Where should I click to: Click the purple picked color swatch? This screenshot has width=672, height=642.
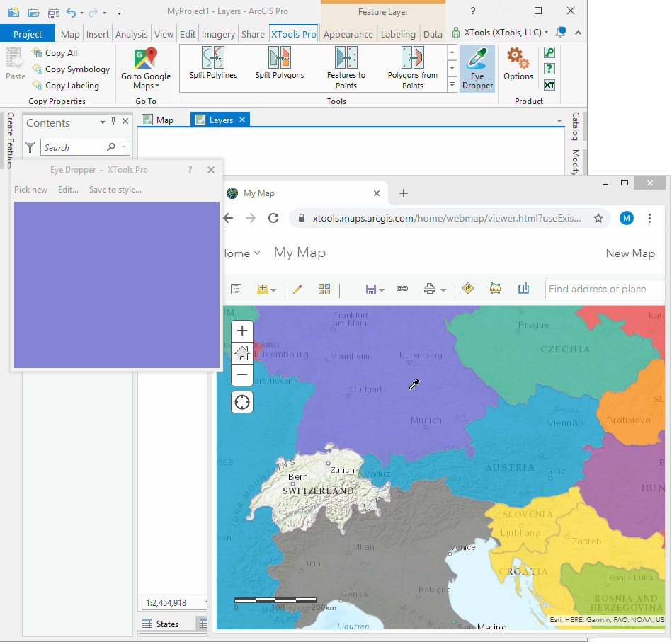(117, 285)
